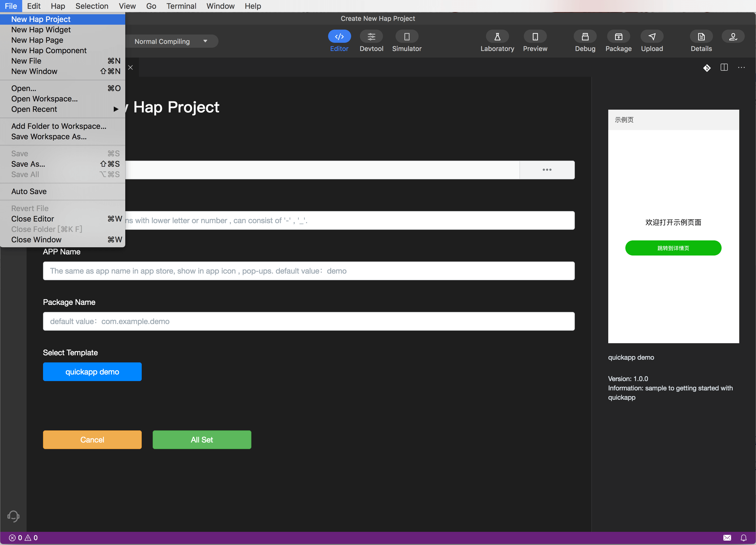The height and width of the screenshot is (545, 756).
Task: Choose New Hap Page from File menu
Action: [x=63, y=40]
